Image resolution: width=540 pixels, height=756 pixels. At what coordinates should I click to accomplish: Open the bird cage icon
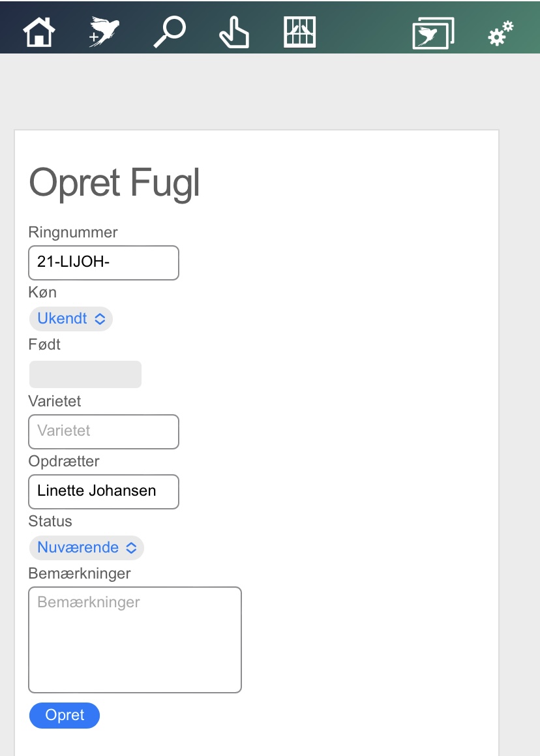[300, 32]
